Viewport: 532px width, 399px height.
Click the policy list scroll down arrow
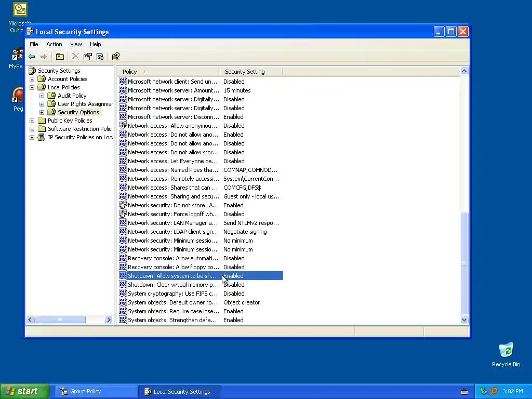click(x=464, y=320)
